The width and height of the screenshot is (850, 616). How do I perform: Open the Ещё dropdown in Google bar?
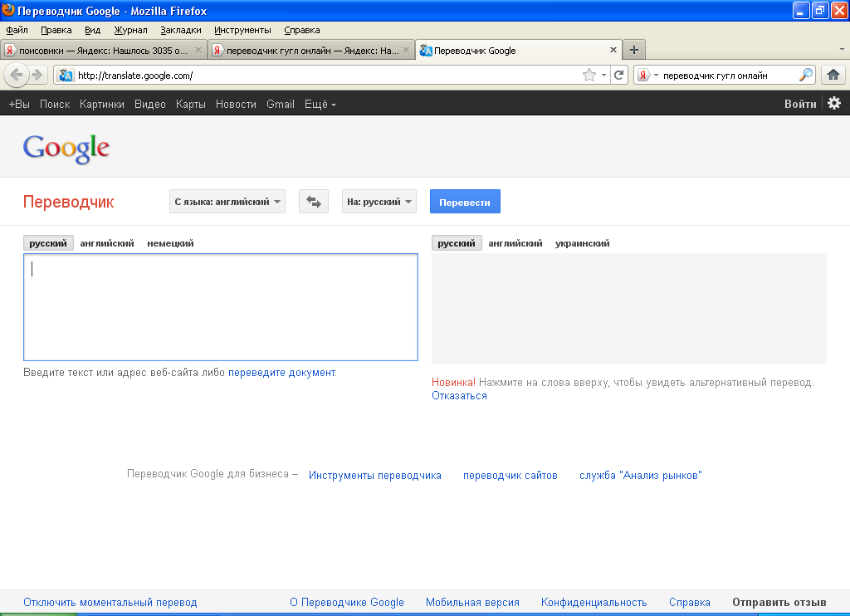pyautogui.click(x=320, y=104)
